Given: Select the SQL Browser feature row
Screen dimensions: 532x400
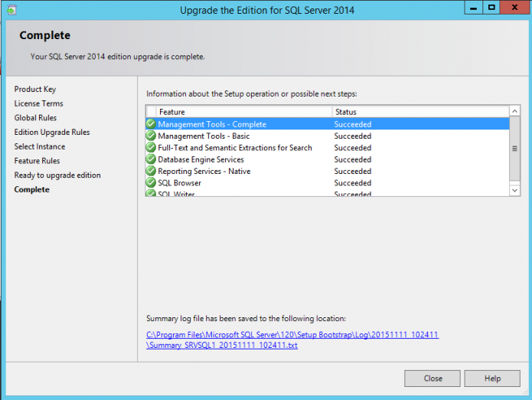Looking at the screenshot, I should point(328,182).
